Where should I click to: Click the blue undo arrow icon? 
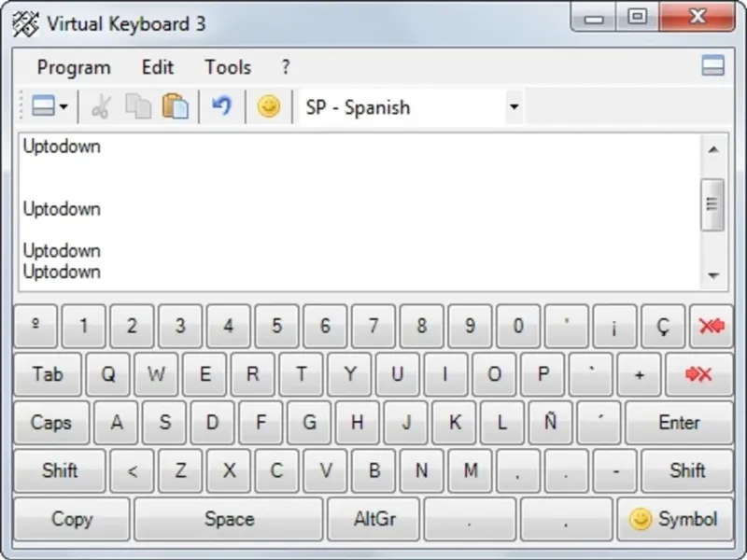(x=222, y=105)
